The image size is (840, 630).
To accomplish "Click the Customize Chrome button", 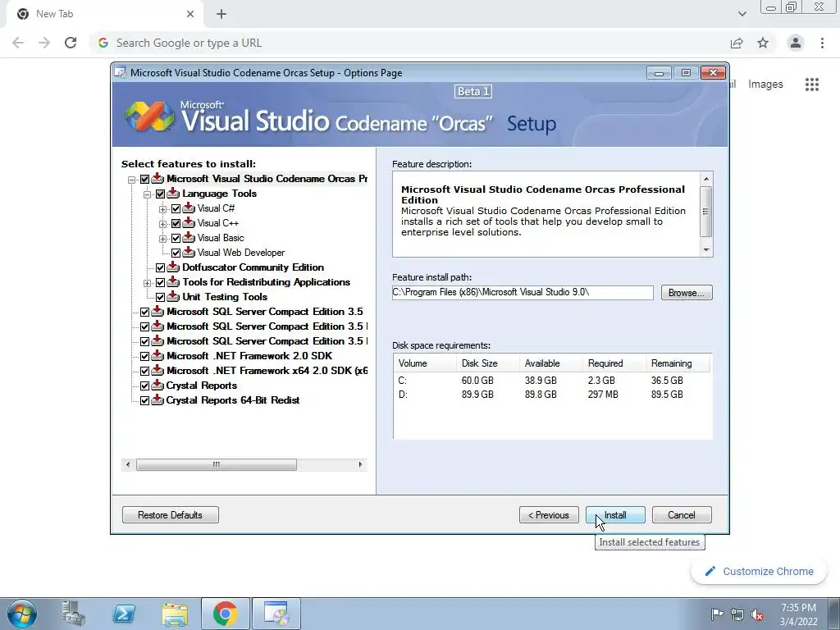I will (760, 572).
